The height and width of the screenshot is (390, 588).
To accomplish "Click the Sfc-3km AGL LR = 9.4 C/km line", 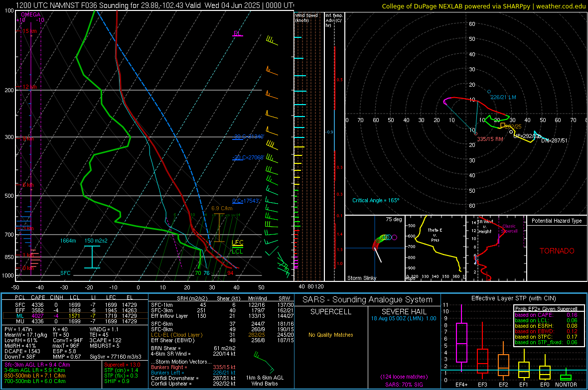I will (x=37, y=365).
